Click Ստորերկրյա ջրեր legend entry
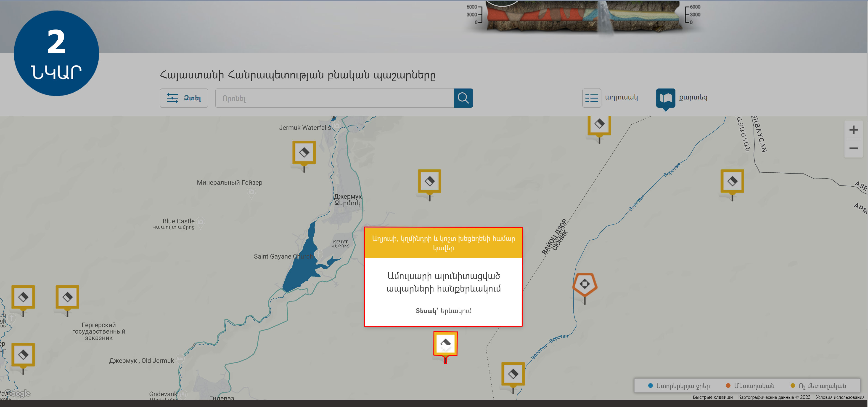The width and height of the screenshot is (868, 407). [679, 386]
